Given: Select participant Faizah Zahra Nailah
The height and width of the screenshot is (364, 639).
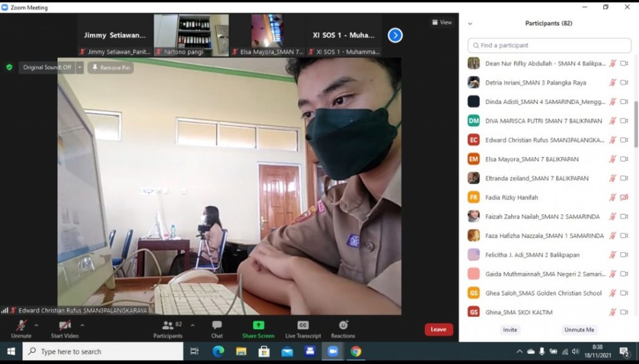Looking at the screenshot, I should tap(549, 217).
